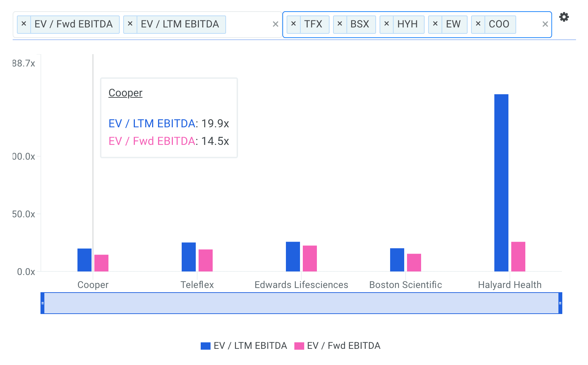This screenshot has height=365, width=588.
Task: Toggle EV / Fwd EBITDA series in legend
Action: pyautogui.click(x=337, y=346)
